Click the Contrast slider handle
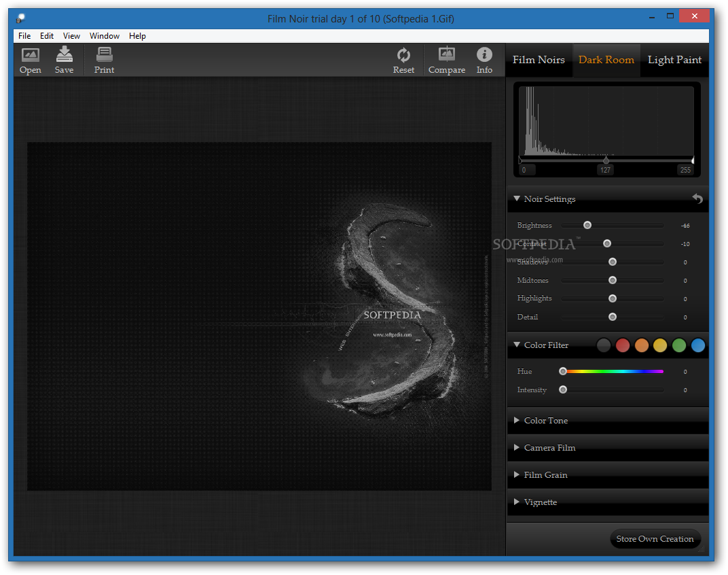This screenshot has width=728, height=575. 607,243
